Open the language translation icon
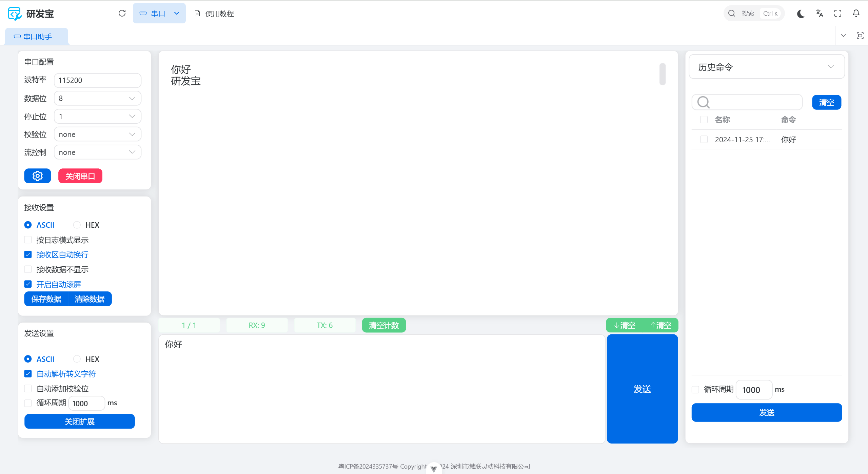Viewport: 868px width, 474px height. click(820, 14)
